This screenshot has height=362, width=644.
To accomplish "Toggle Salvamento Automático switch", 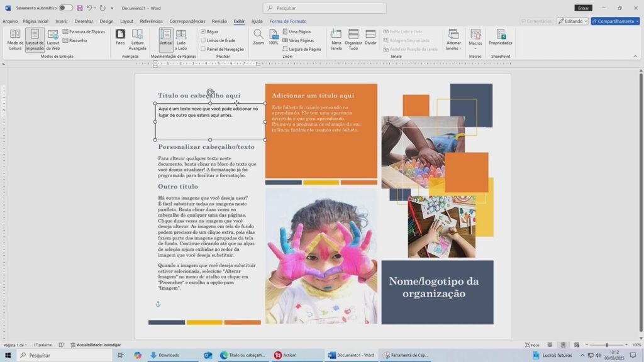I will pyautogui.click(x=65, y=8).
